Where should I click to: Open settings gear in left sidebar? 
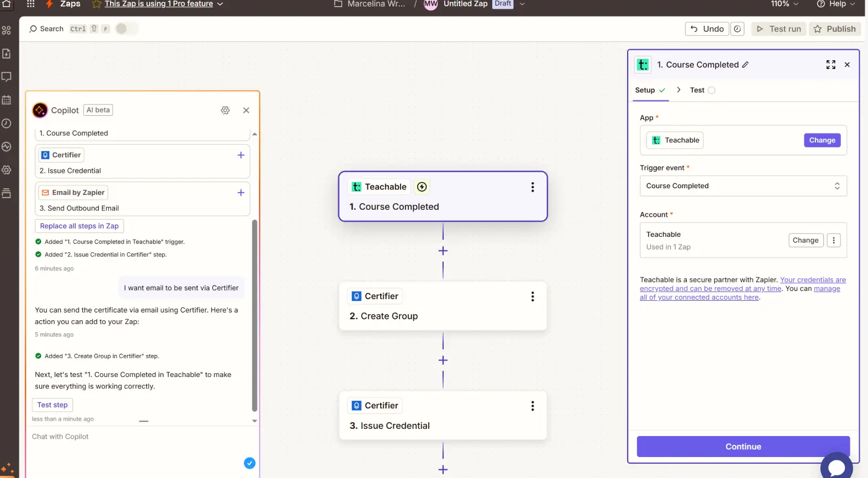(x=7, y=170)
